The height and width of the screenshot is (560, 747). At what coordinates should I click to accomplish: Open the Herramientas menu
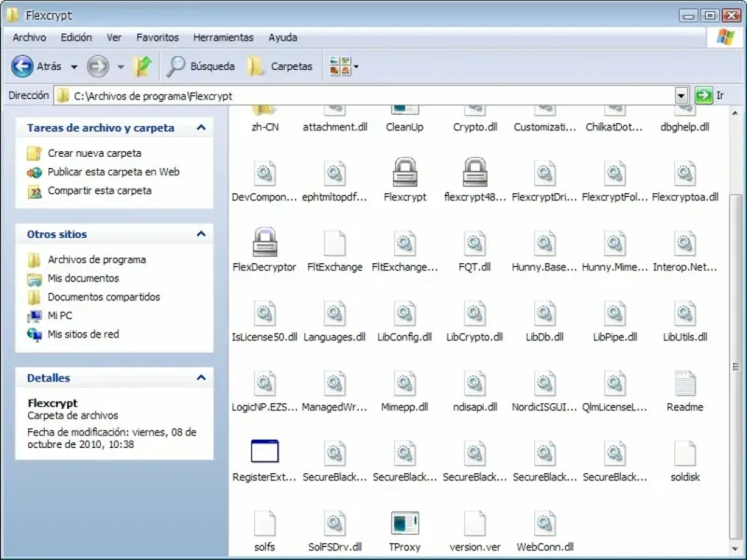[223, 37]
